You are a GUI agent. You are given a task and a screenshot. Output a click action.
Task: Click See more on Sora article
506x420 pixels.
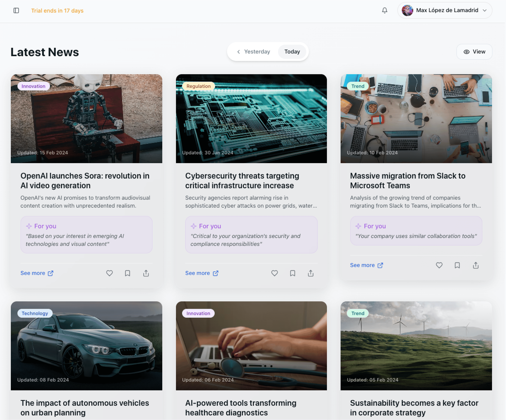37,273
